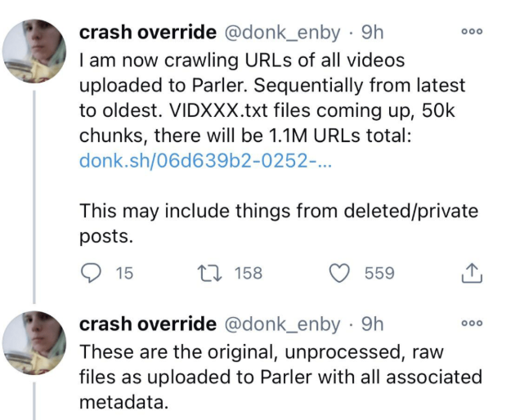Image resolution: width=511 pixels, height=420 pixels.
Task: Tap the share icon on first tweet
Action: 473,274
